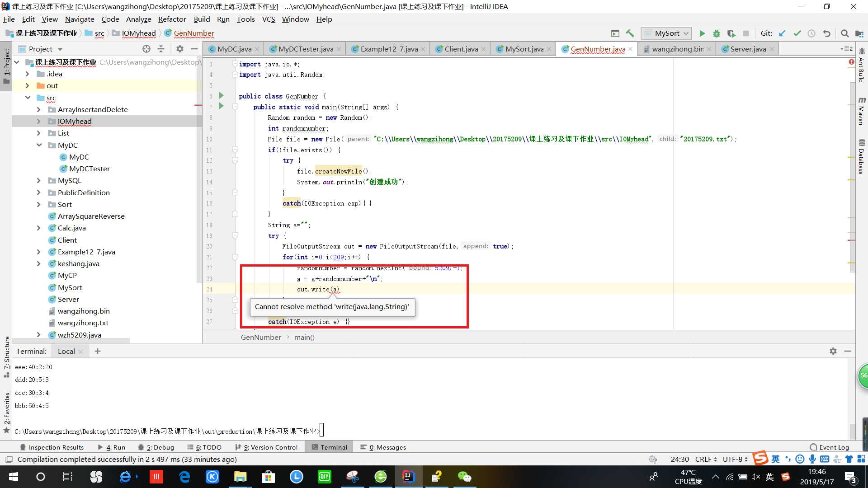Open the Analyze menu
Image resolution: width=868 pixels, height=488 pixels.
138,19
